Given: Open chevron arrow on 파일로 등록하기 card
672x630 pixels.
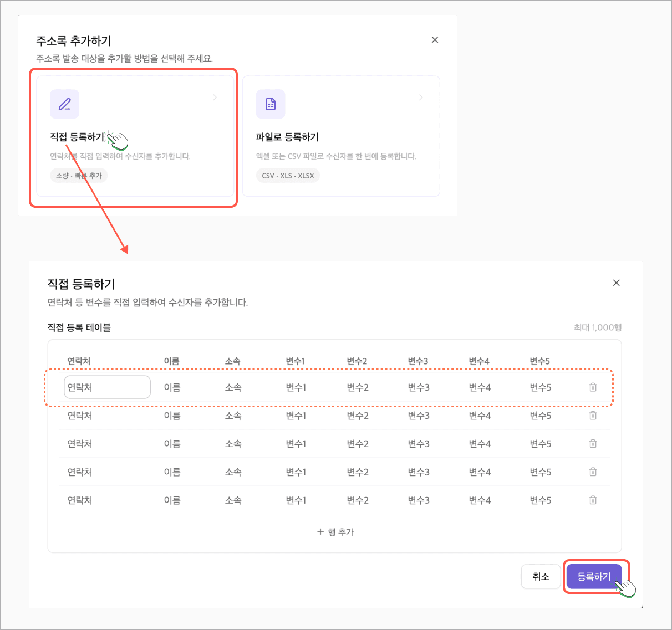Looking at the screenshot, I should pyautogui.click(x=421, y=98).
